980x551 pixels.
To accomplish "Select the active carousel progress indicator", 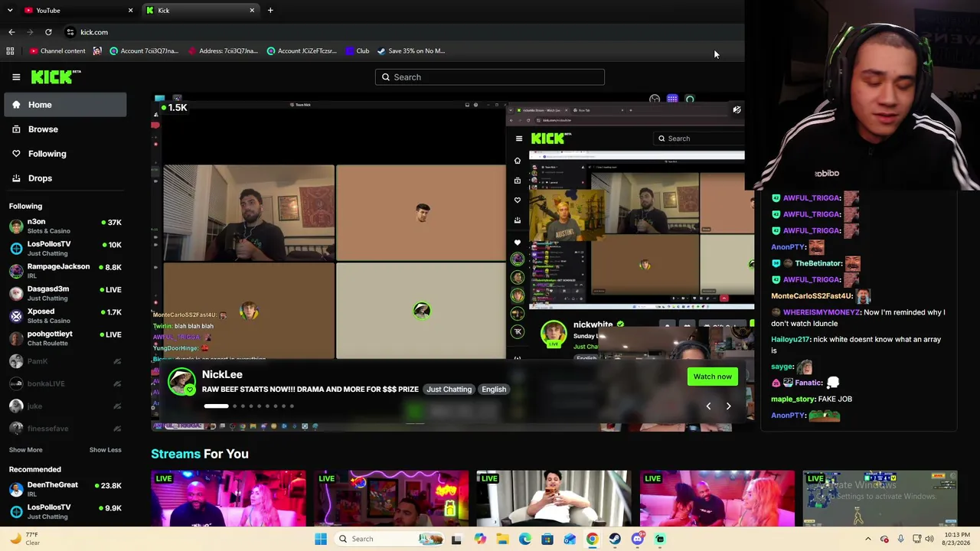I will point(216,406).
